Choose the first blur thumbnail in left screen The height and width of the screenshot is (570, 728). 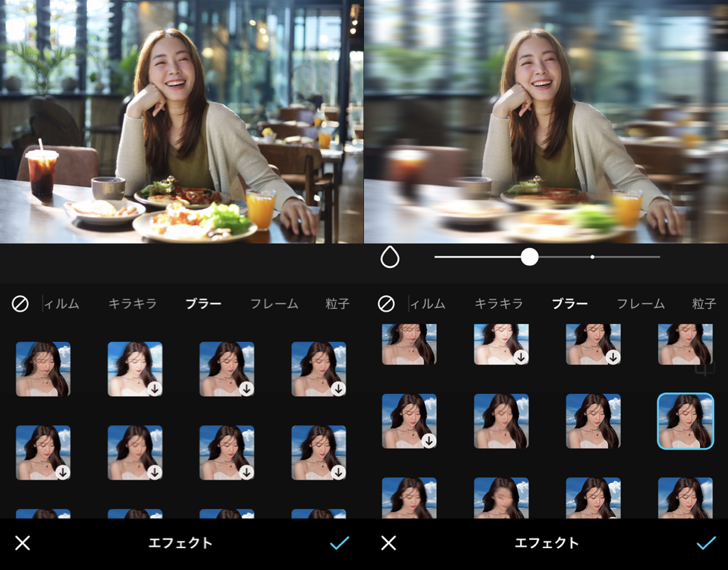(x=43, y=369)
